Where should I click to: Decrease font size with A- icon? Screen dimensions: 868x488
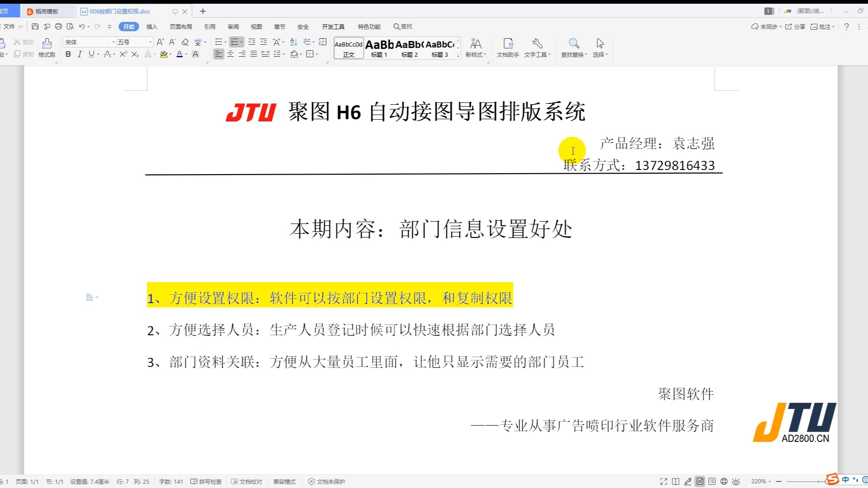pyautogui.click(x=172, y=42)
